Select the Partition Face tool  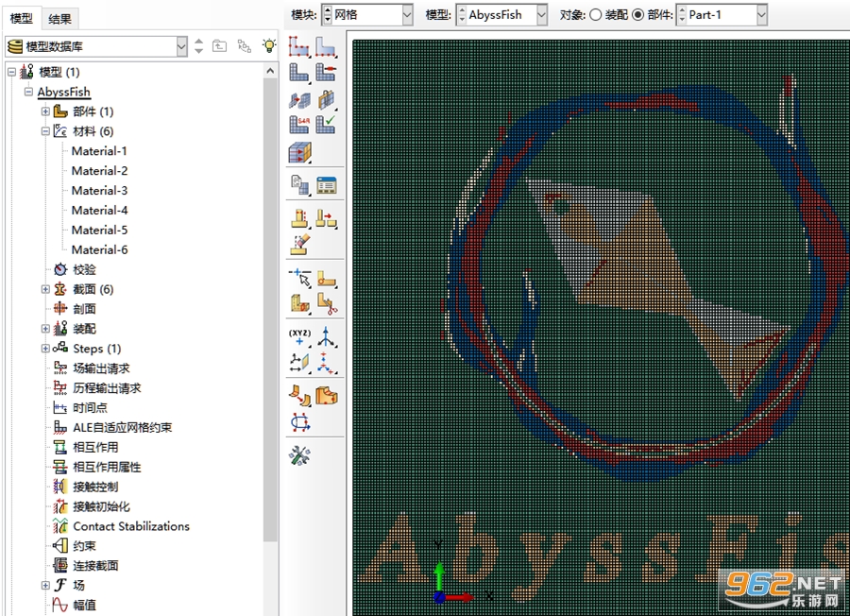click(x=327, y=278)
